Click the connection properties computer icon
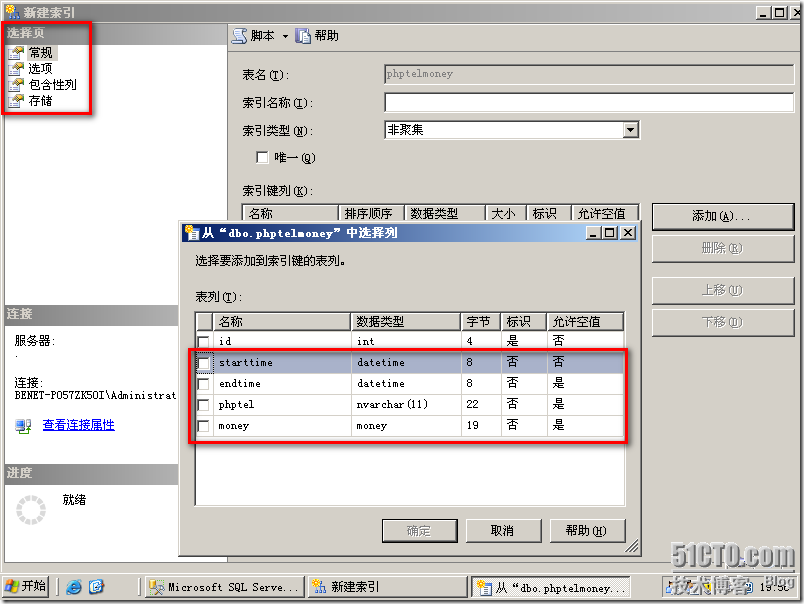 pyautogui.click(x=23, y=426)
